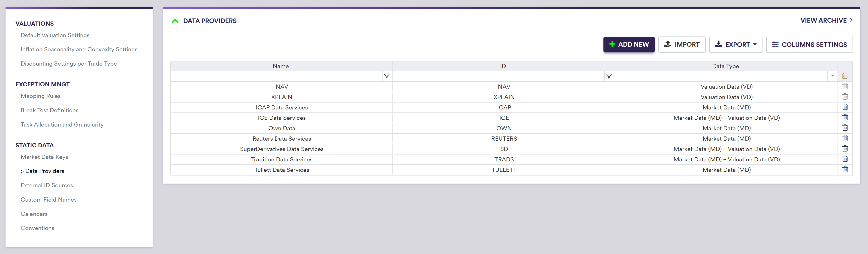868x254 pixels.
Task: Click the Name filter input field
Action: coord(276,76)
